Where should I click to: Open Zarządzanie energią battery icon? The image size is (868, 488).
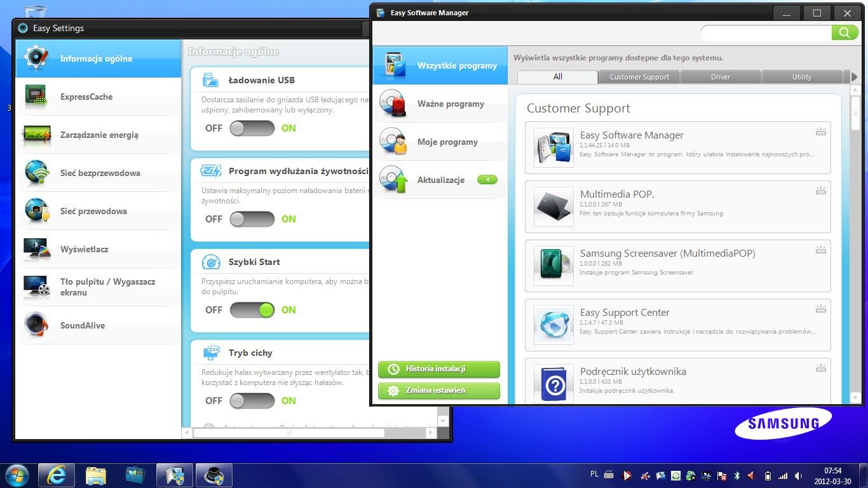coord(36,134)
